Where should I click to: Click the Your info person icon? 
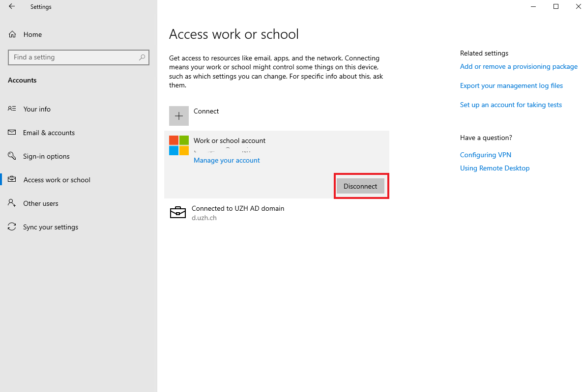(12, 109)
